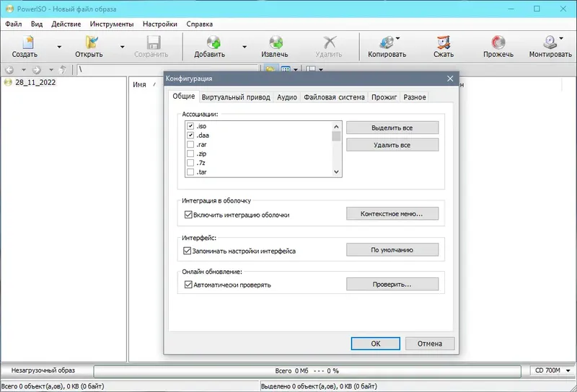Check the .zip association checkbox
Screen dimensions: 577x392
pos(190,153)
